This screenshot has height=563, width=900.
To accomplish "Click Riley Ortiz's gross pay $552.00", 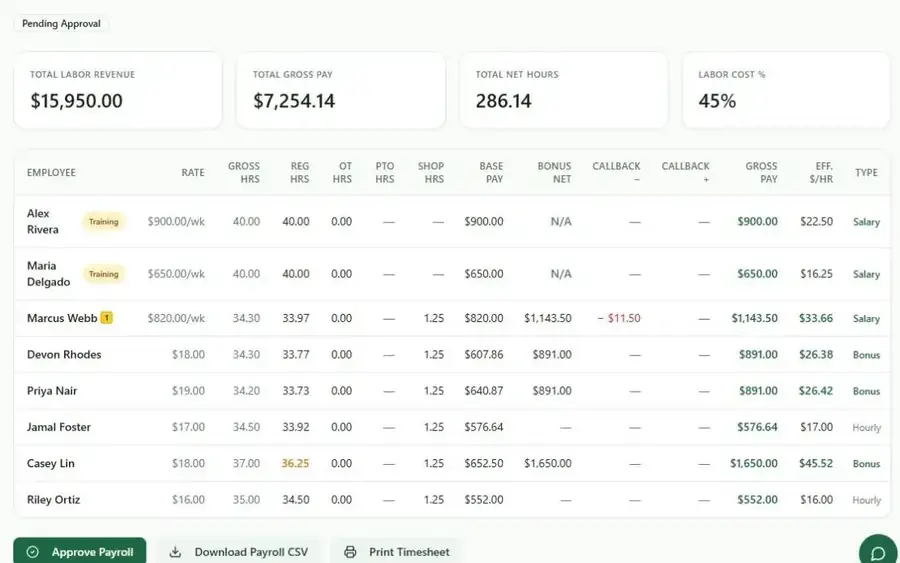I will (x=757, y=499).
